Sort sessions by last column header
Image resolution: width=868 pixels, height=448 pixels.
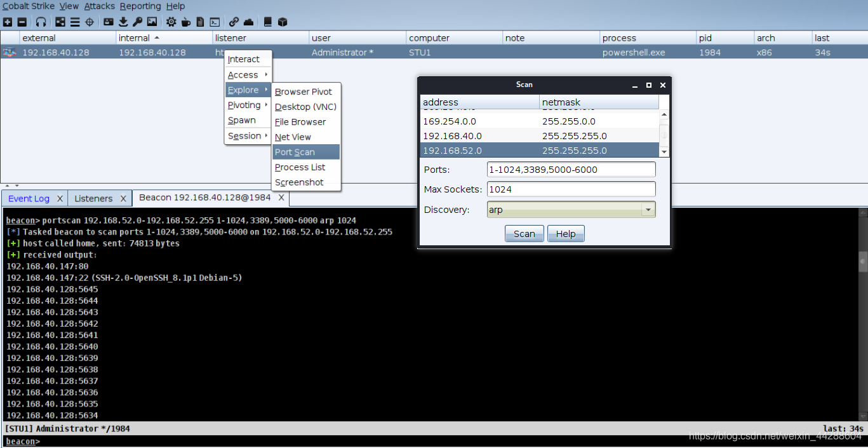[839, 38]
